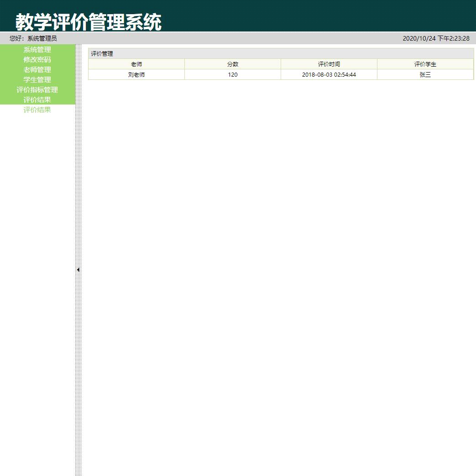Select the 刘老师 table cell

136,74
